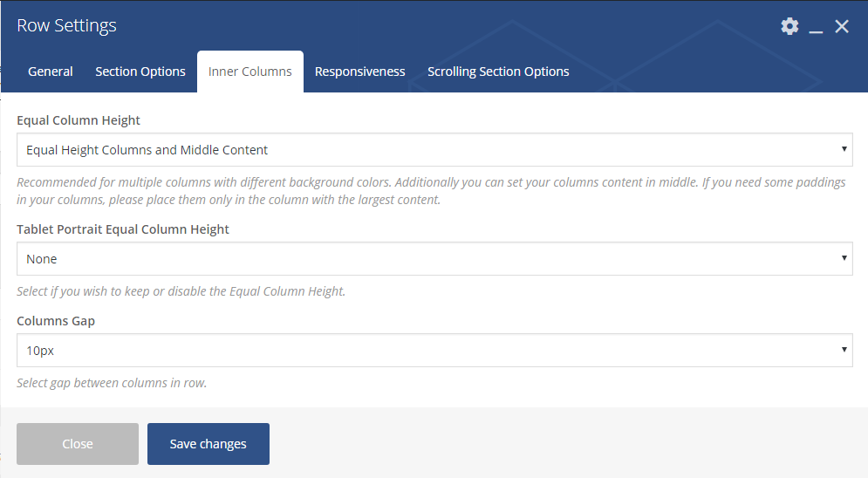
Task: Click the Columns Gap field label
Action: tap(56, 321)
